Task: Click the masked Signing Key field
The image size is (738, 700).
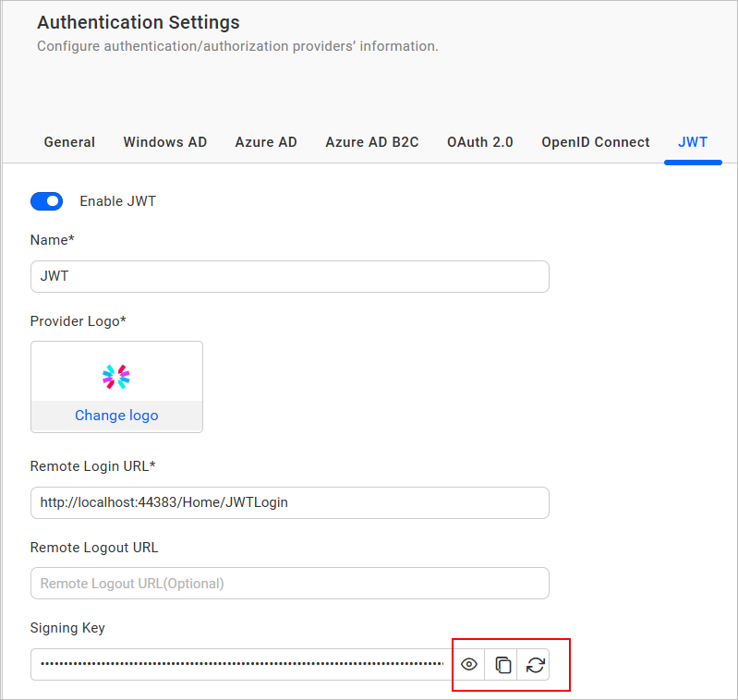Action: click(240, 664)
